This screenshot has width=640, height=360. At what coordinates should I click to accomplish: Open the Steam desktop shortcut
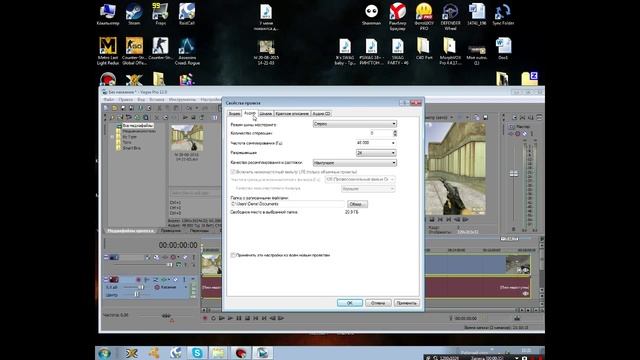tap(134, 15)
